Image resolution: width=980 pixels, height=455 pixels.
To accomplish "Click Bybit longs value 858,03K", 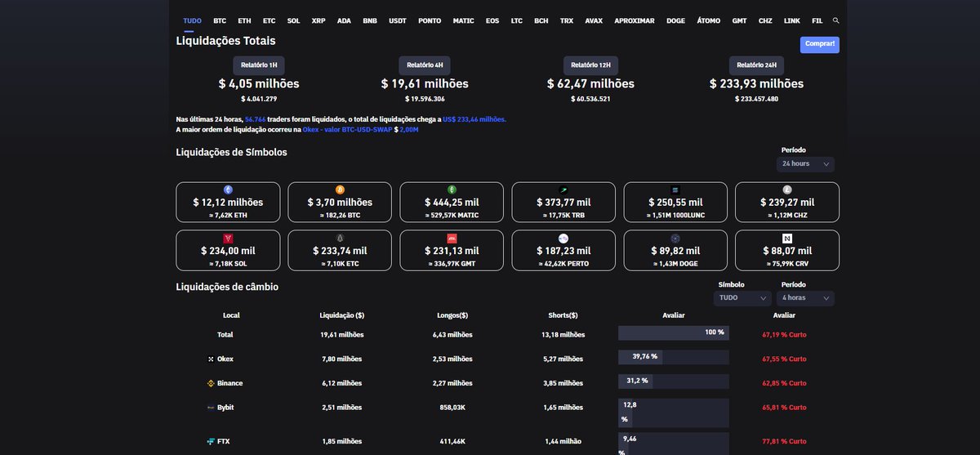I will click(452, 407).
